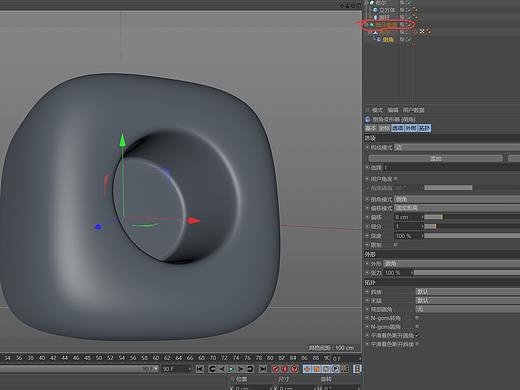Toggle rotation keyframe recording icon
Viewport: 520px width, 390px height.
(x=326, y=369)
